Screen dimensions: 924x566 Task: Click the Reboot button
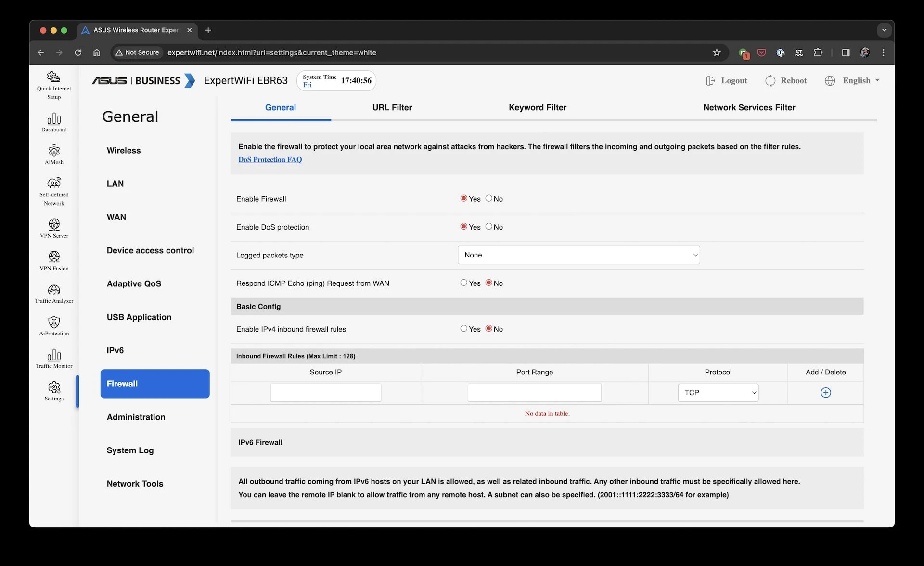point(786,80)
